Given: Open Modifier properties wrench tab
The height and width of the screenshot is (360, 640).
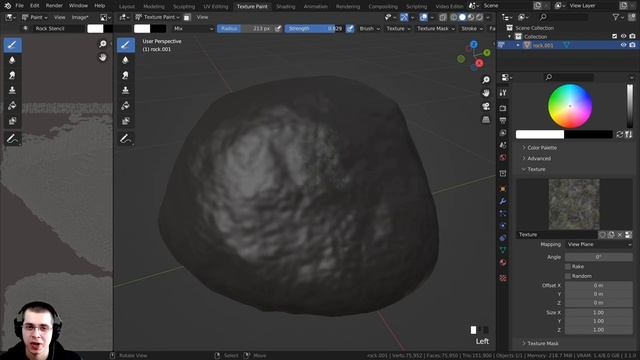Looking at the screenshot, I should click(x=503, y=201).
